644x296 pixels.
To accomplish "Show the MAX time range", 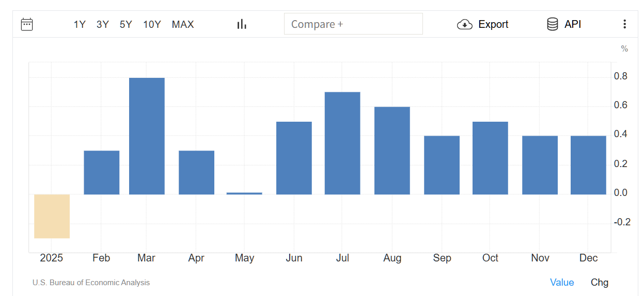I will pyautogui.click(x=183, y=24).
